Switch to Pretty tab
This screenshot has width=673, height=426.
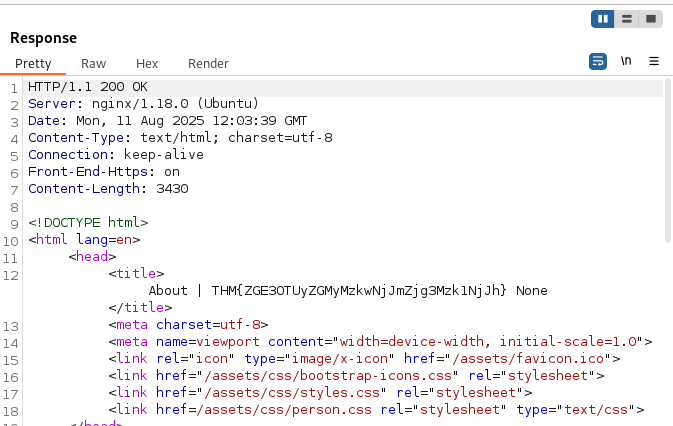[33, 63]
